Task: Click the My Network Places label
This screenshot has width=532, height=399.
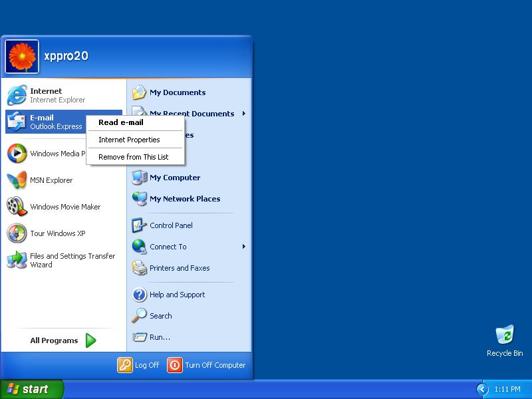Action: coord(185,199)
